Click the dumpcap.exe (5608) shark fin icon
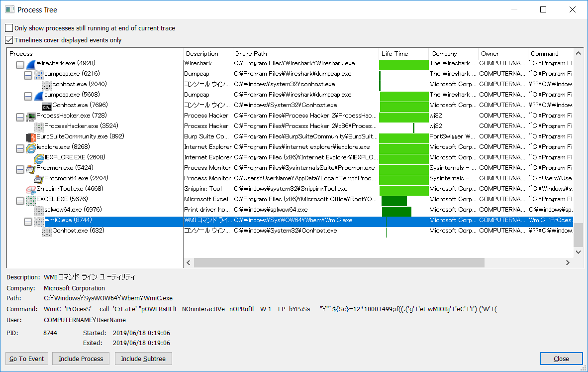The height and width of the screenshot is (372, 588). [39, 96]
